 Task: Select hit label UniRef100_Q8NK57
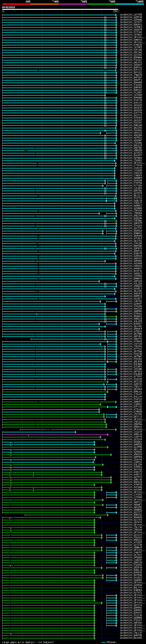[131, 402]
